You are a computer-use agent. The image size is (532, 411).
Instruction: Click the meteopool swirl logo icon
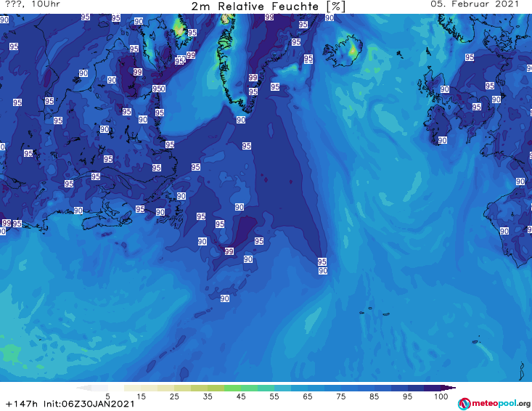465,404
